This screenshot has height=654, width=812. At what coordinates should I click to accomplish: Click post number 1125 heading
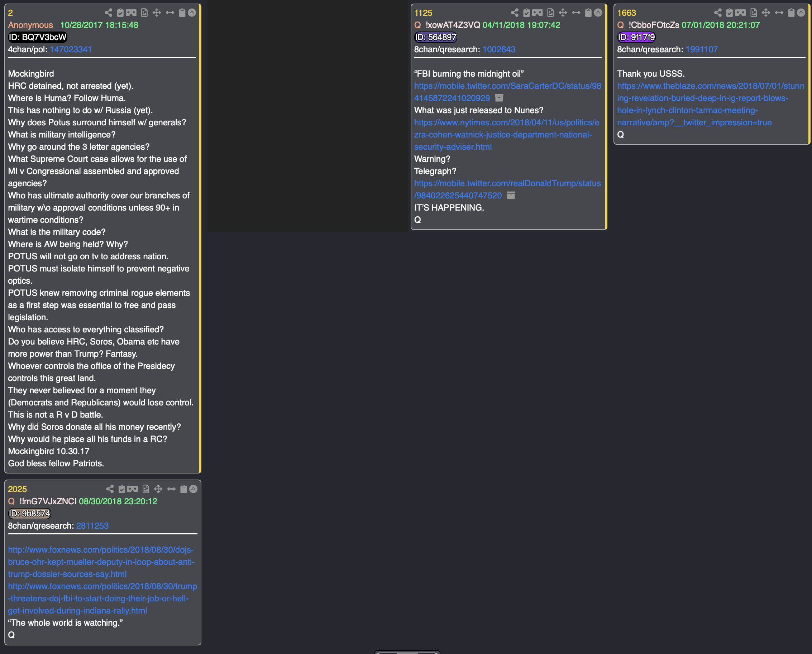pos(423,13)
